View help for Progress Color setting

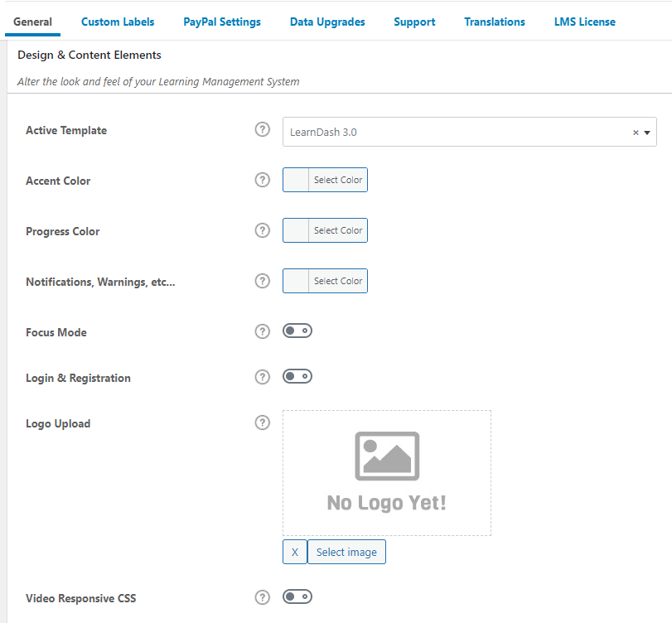pos(262,230)
